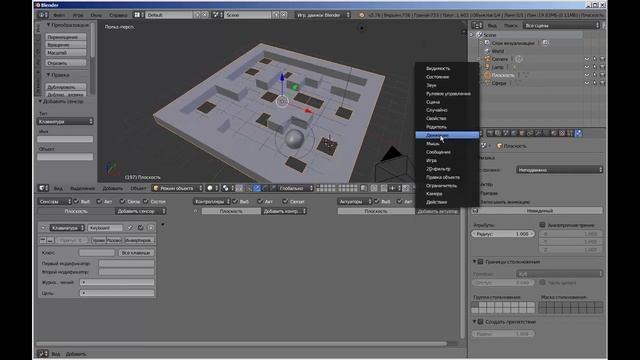The width and height of the screenshot is (640, 360).
Task: Toggle the Sensors Связи checkbox
Action: (122, 201)
